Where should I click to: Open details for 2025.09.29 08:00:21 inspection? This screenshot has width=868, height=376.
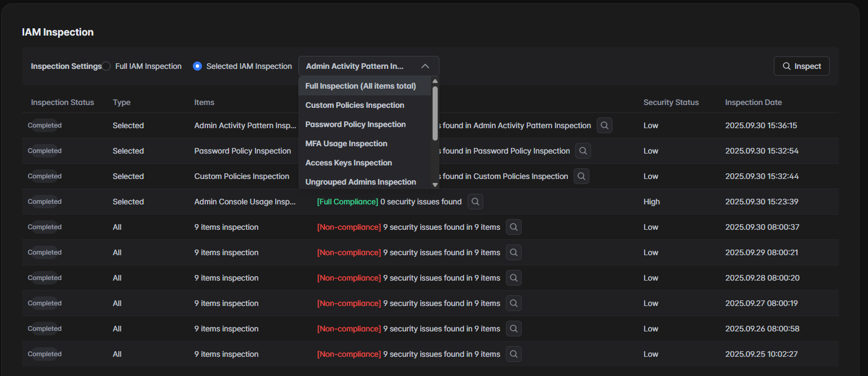[x=514, y=252]
